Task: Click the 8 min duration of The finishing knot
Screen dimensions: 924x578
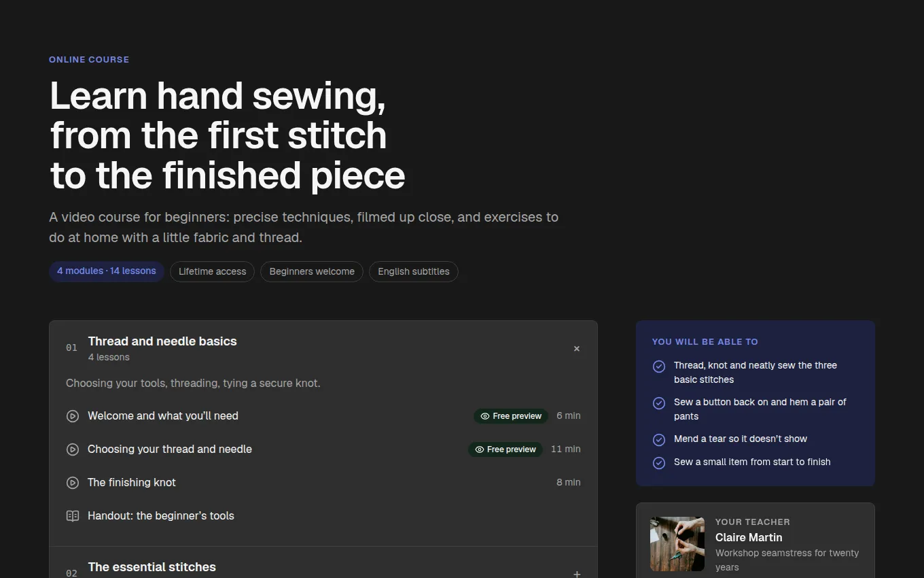Action: tap(569, 483)
